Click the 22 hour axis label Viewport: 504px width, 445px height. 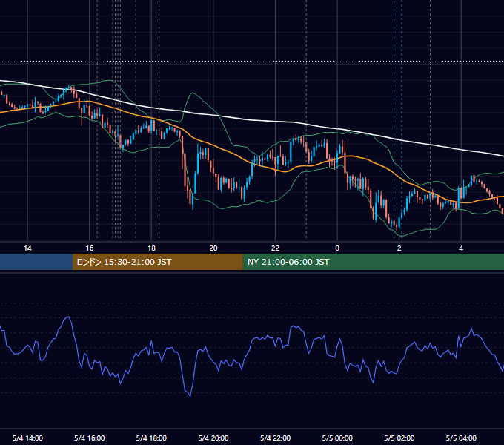pos(275,248)
